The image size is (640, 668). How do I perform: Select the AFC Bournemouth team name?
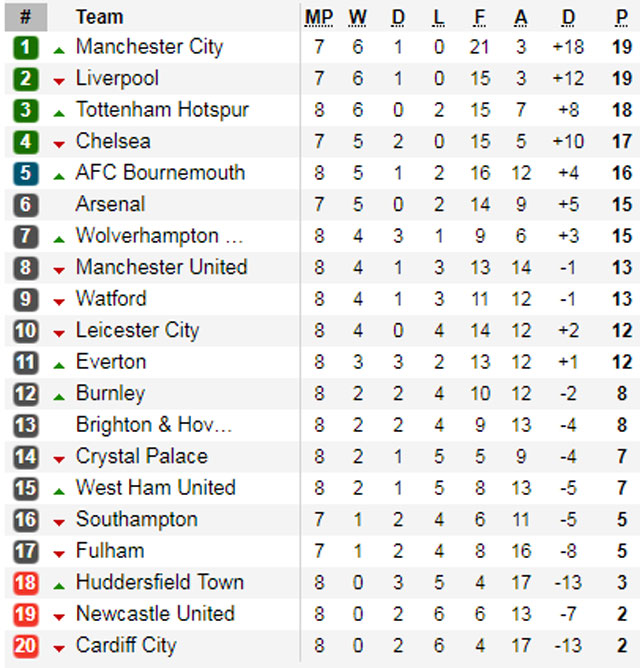coord(160,173)
